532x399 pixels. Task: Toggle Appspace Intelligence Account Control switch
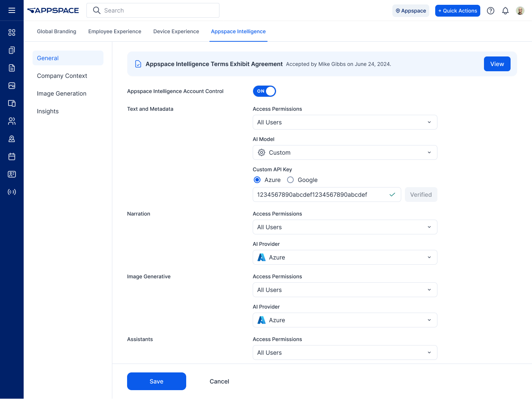265,91
